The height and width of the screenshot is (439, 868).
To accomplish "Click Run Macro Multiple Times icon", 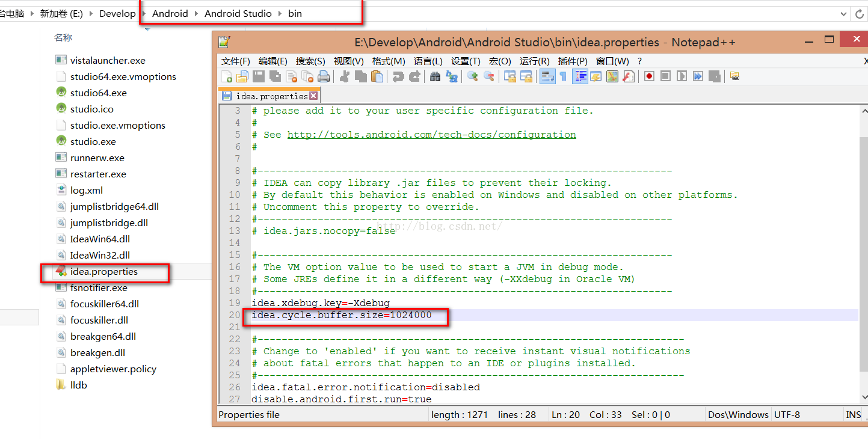I will (x=698, y=76).
